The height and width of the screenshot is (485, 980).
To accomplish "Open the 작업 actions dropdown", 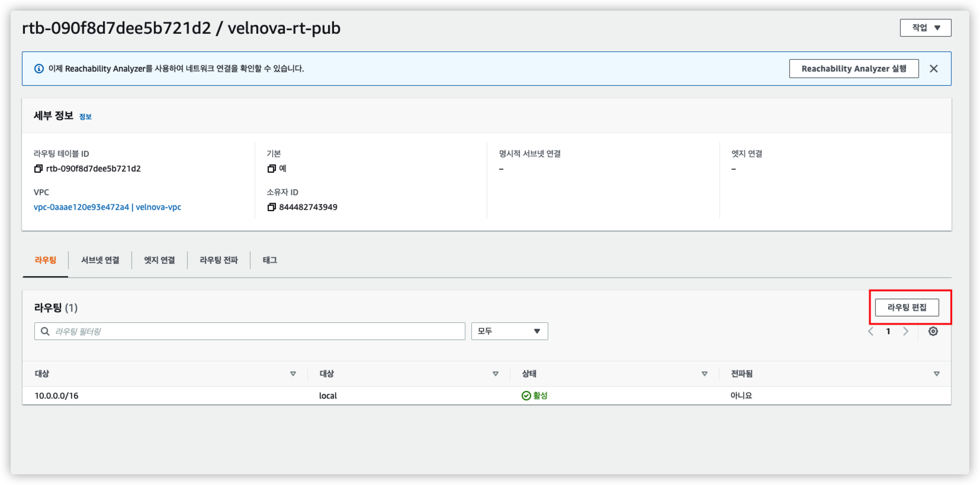I will coord(925,28).
